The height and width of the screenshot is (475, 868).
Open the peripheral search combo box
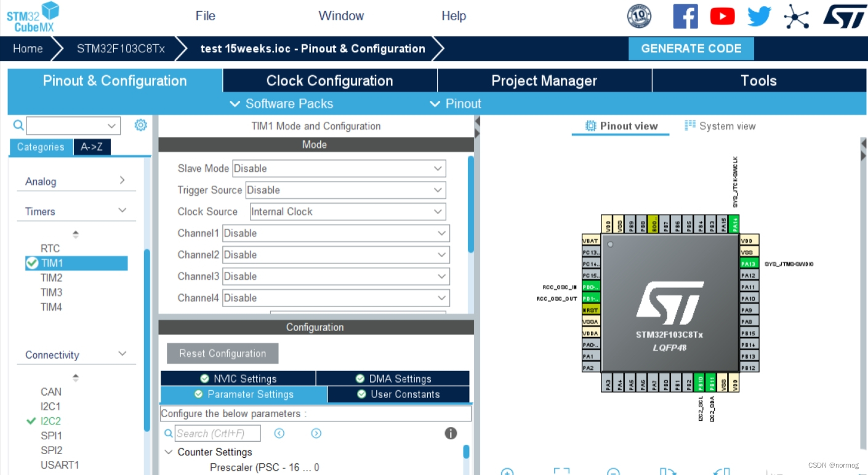point(73,126)
